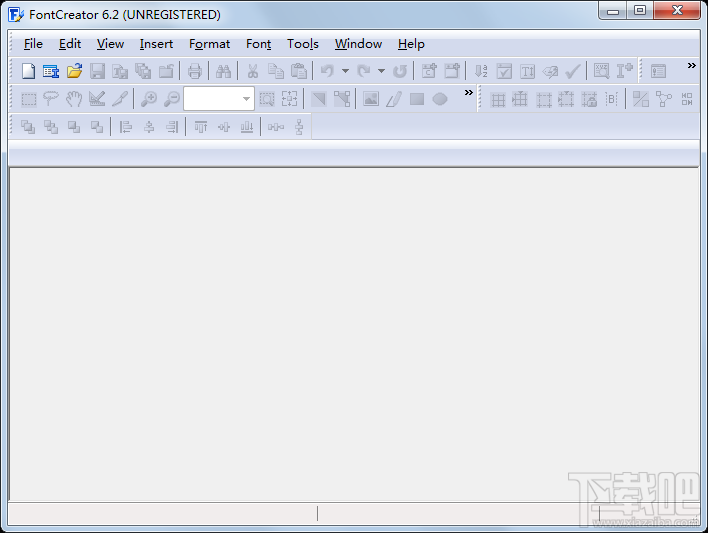
Task: Click the Import image icon
Action: 371,99
